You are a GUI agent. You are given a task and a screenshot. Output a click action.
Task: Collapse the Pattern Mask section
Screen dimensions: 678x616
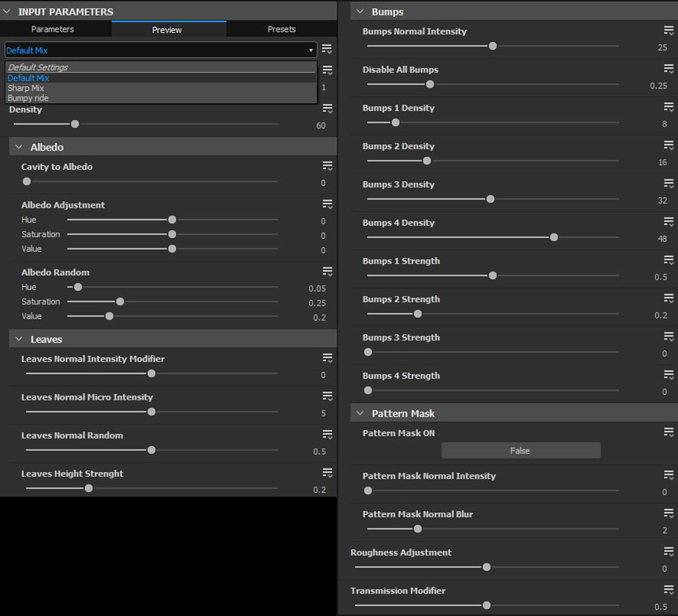click(x=360, y=413)
